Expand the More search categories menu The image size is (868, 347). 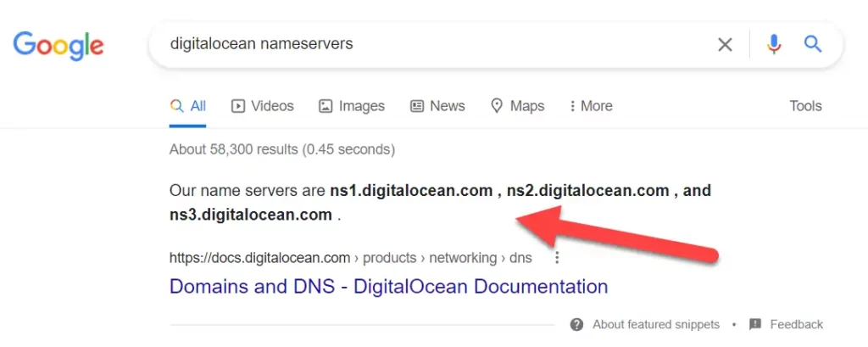coord(590,106)
